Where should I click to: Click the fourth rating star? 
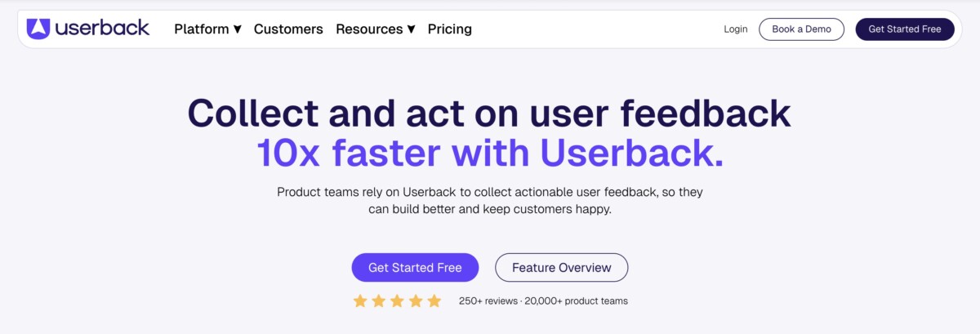tap(416, 301)
